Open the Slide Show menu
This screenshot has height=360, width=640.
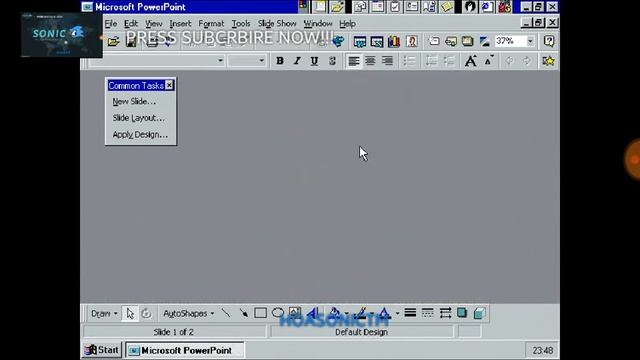(277, 24)
